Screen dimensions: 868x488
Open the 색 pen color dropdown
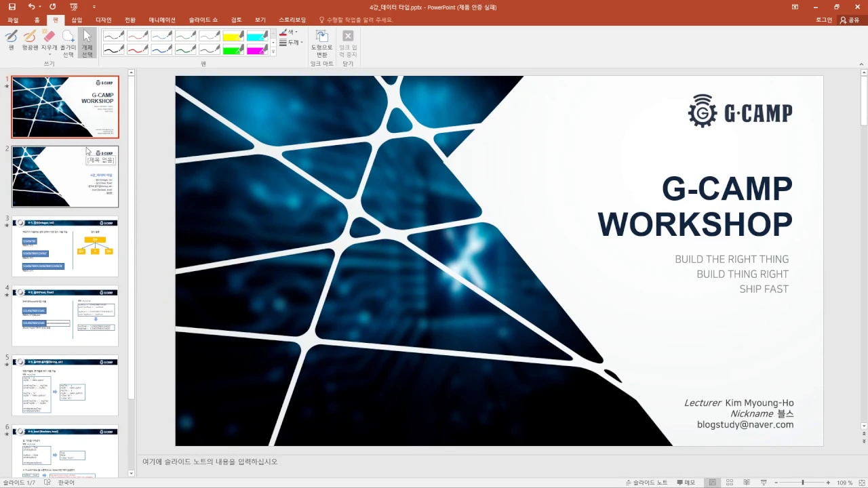click(289, 32)
